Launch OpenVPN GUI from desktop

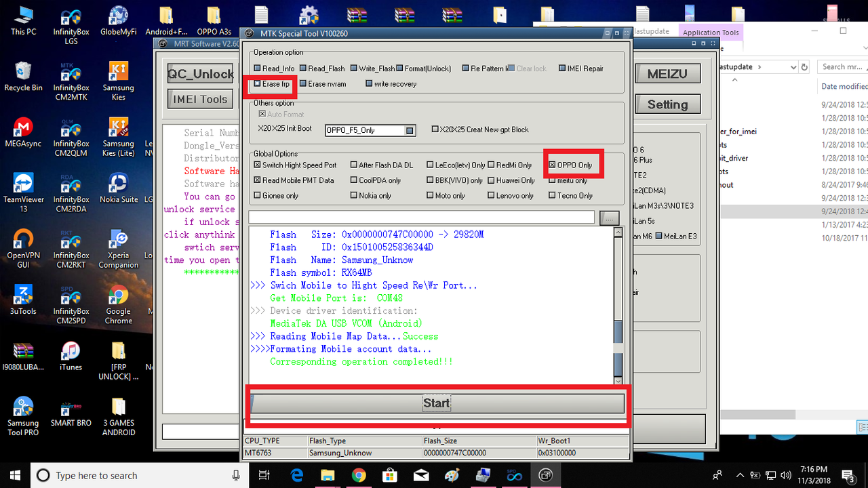pyautogui.click(x=23, y=249)
